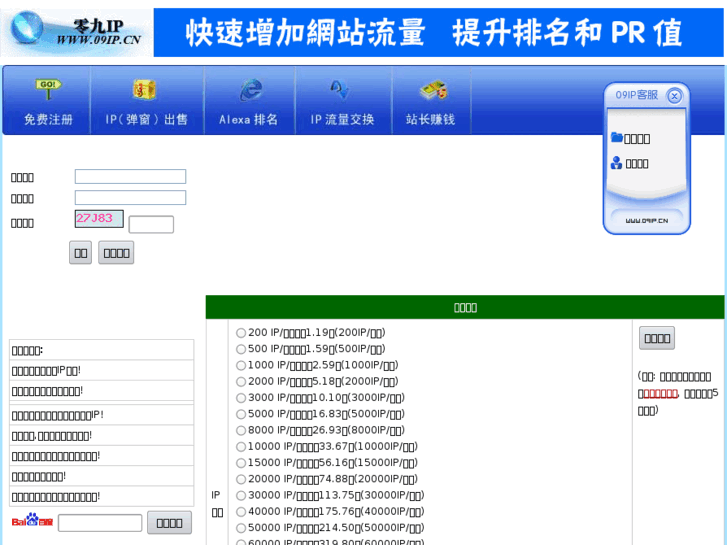Open the 站长赚钱 menu item
Screen dimensions: 727x545
pos(430,119)
